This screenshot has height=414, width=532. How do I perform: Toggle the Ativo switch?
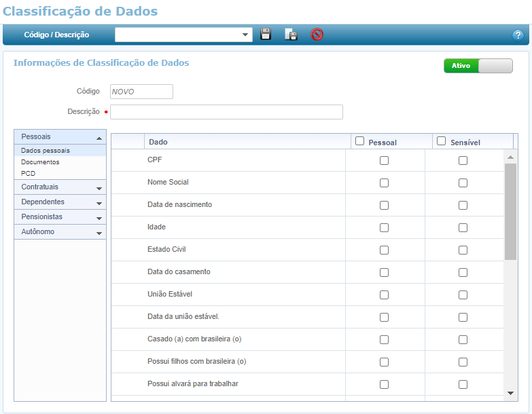click(x=478, y=66)
